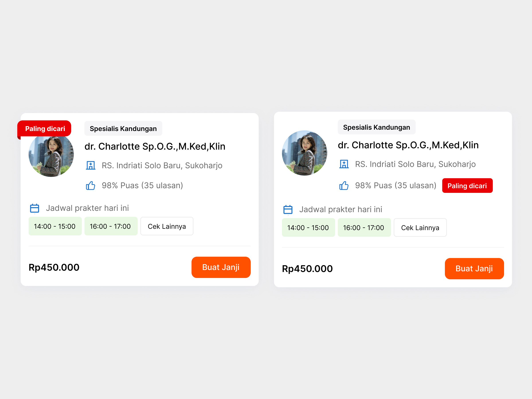Click the calendar icon in right card

click(x=288, y=209)
